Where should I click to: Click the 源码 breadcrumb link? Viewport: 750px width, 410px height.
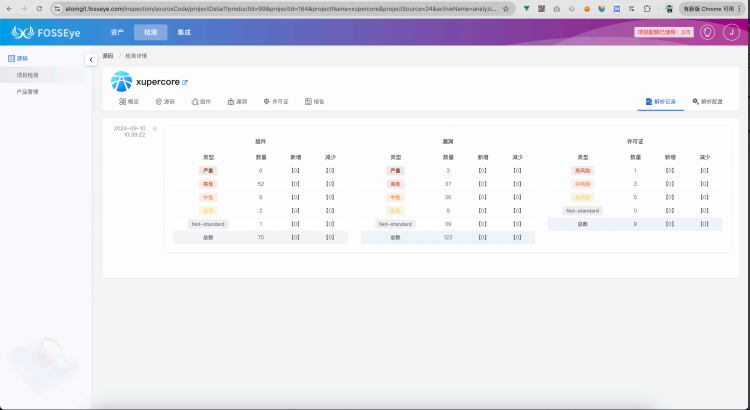[108, 56]
